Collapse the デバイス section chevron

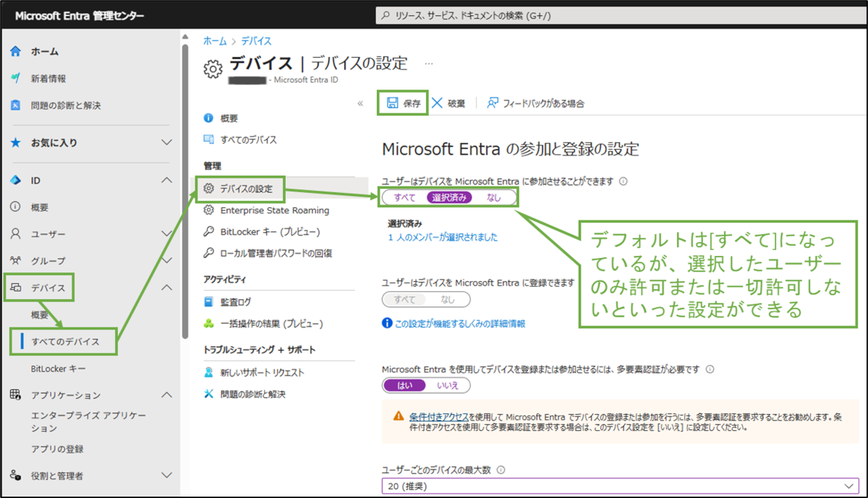tap(166, 288)
